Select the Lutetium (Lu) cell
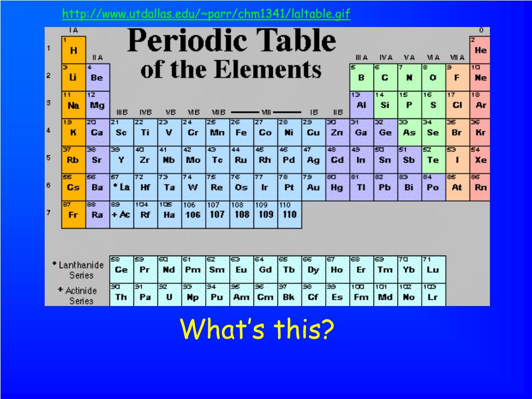The height and width of the screenshot is (399, 532). (x=434, y=270)
